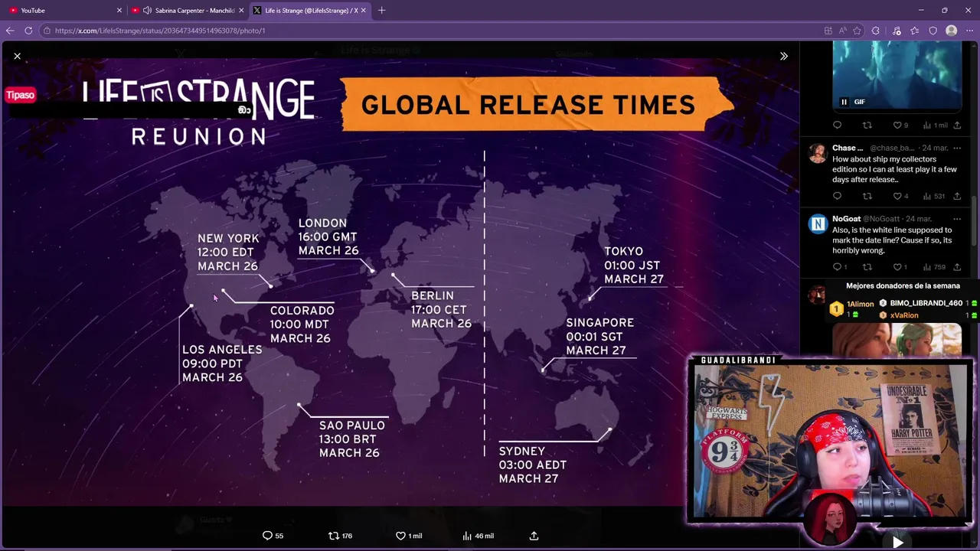980x551 pixels.
Task: Select the Life is Strange X tab
Action: (310, 10)
